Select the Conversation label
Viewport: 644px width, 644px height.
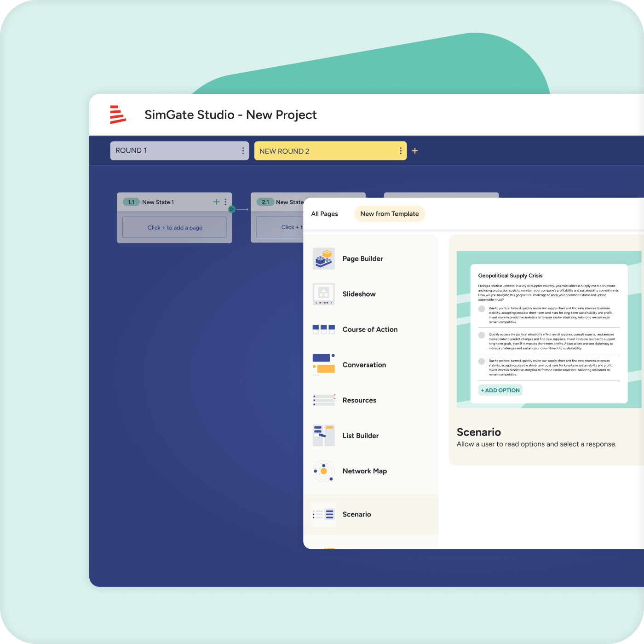pyautogui.click(x=364, y=365)
